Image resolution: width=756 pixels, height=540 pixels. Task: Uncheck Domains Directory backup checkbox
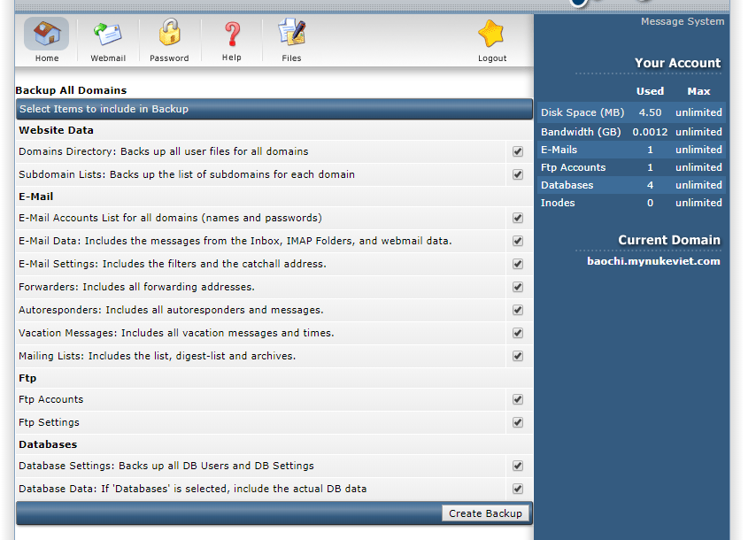click(x=518, y=151)
